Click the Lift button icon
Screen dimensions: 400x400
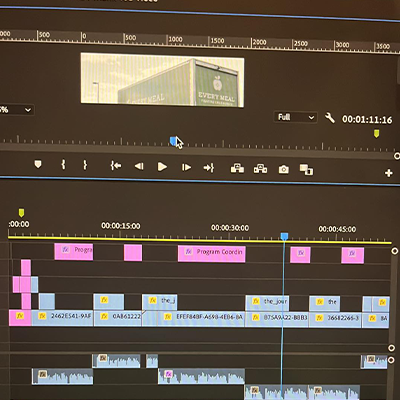(237, 169)
